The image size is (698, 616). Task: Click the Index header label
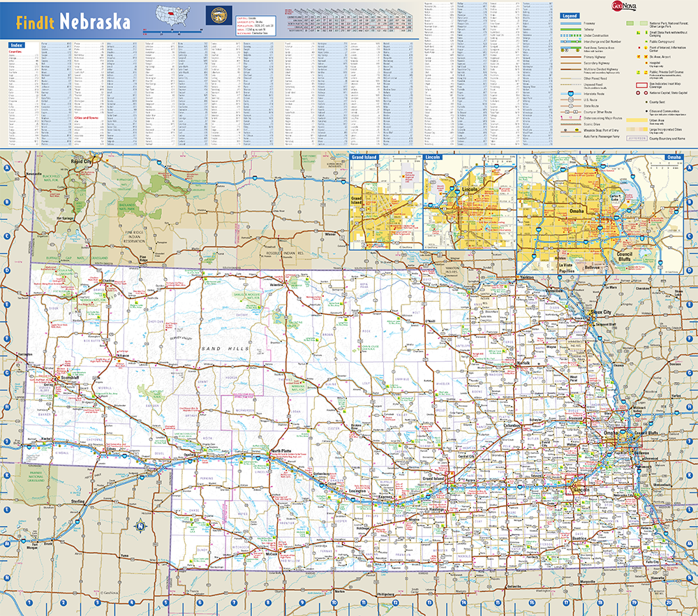17,45
